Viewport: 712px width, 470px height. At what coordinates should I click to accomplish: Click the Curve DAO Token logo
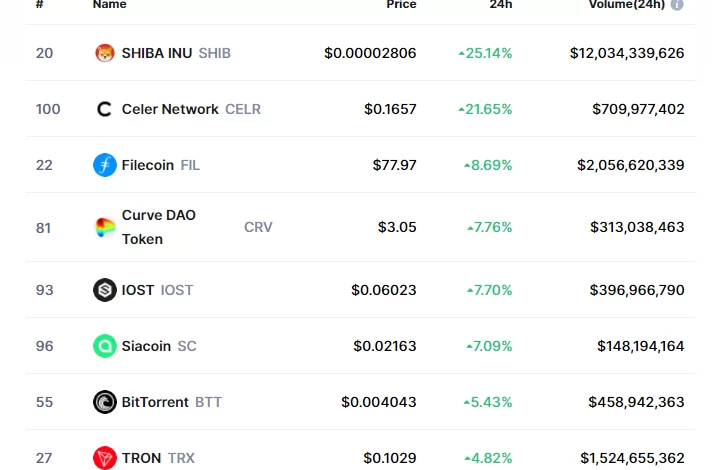pyautogui.click(x=105, y=227)
